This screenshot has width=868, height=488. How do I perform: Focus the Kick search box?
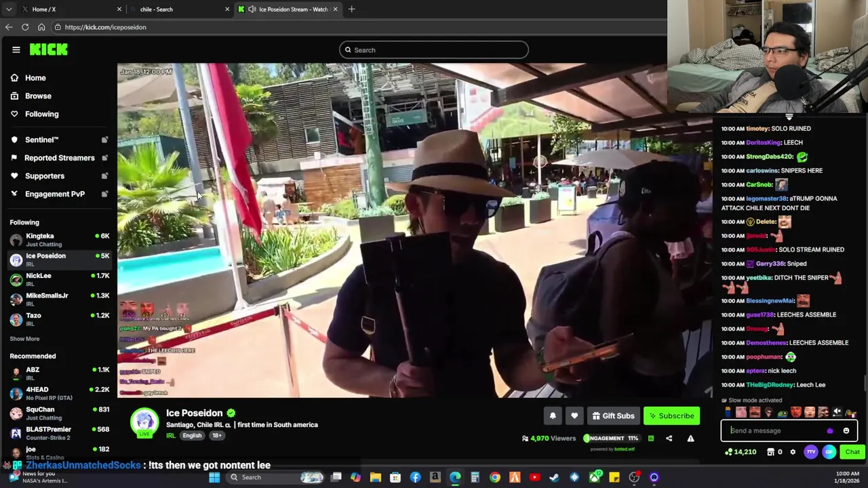point(434,49)
